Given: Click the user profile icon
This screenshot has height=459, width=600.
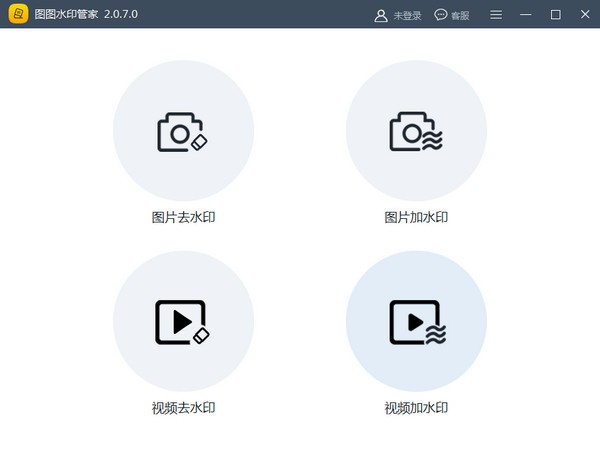Looking at the screenshot, I should pyautogui.click(x=380, y=15).
